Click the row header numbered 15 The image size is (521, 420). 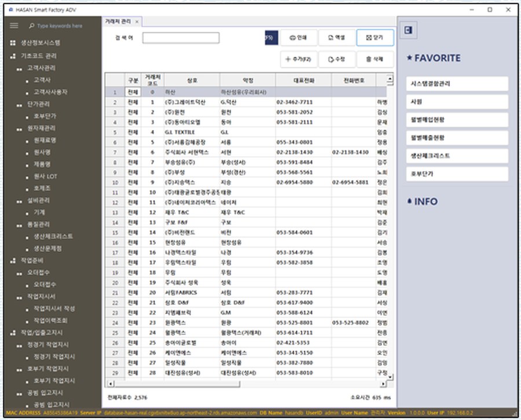[x=115, y=233]
